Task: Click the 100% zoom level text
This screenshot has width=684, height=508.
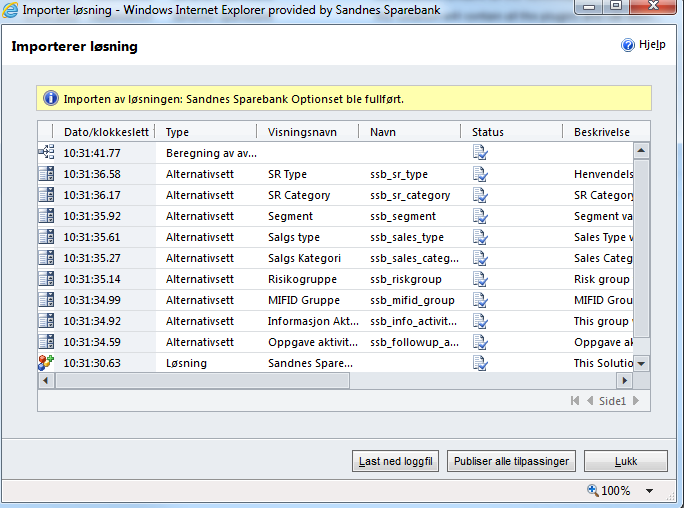Action: pyautogui.click(x=616, y=491)
